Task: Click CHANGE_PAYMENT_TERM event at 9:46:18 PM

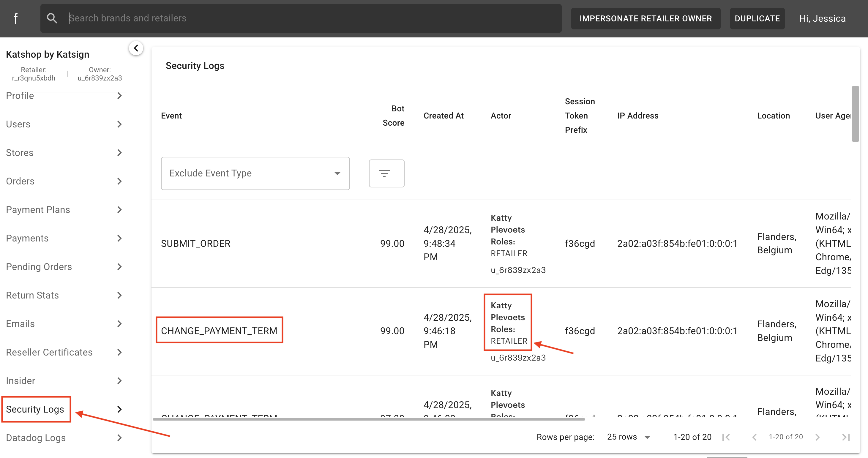Action: (219, 331)
